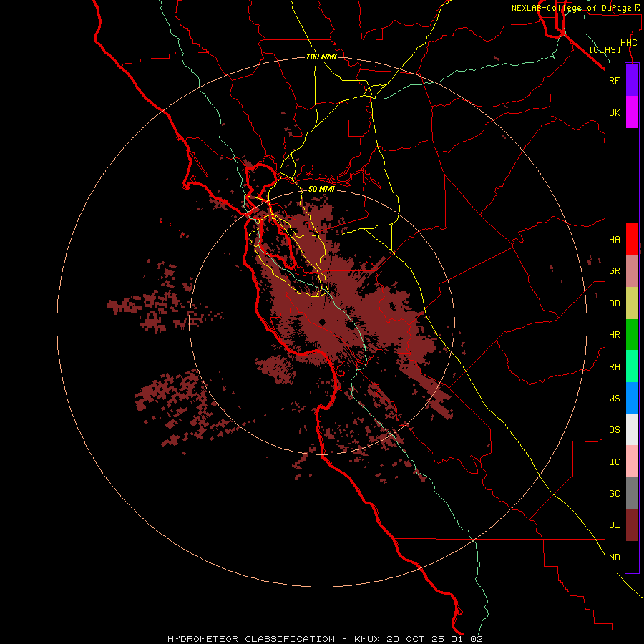Click the blue WS legend swatch
This screenshot has width=644, height=644.
[x=632, y=398]
